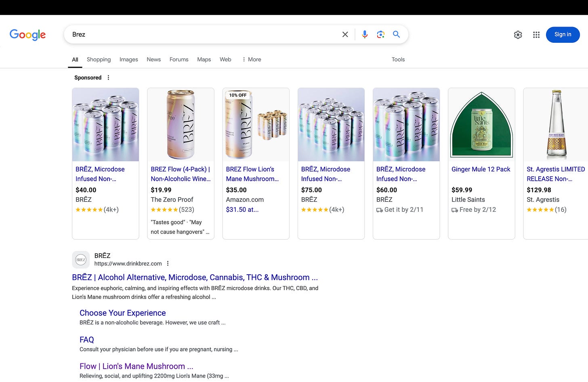Screen dimensions: 588x382
Task: Click the (523) star rating
Action: [172, 210]
